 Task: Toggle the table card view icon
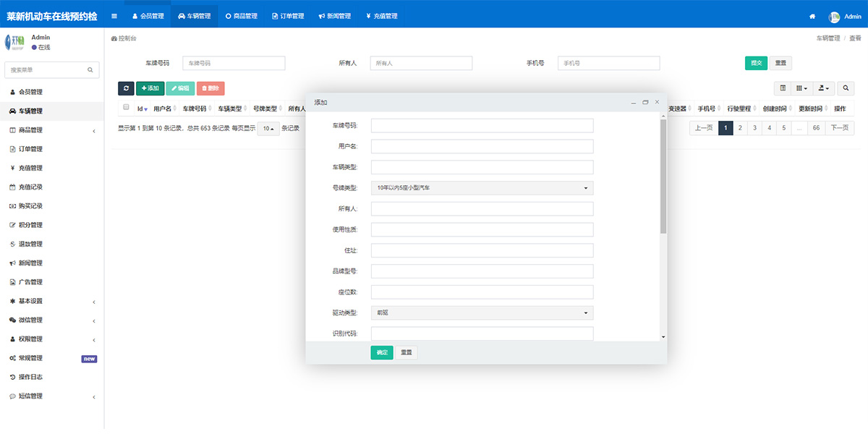click(x=783, y=88)
